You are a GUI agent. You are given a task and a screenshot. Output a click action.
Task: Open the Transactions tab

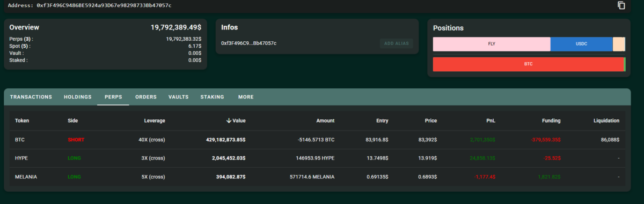click(31, 97)
